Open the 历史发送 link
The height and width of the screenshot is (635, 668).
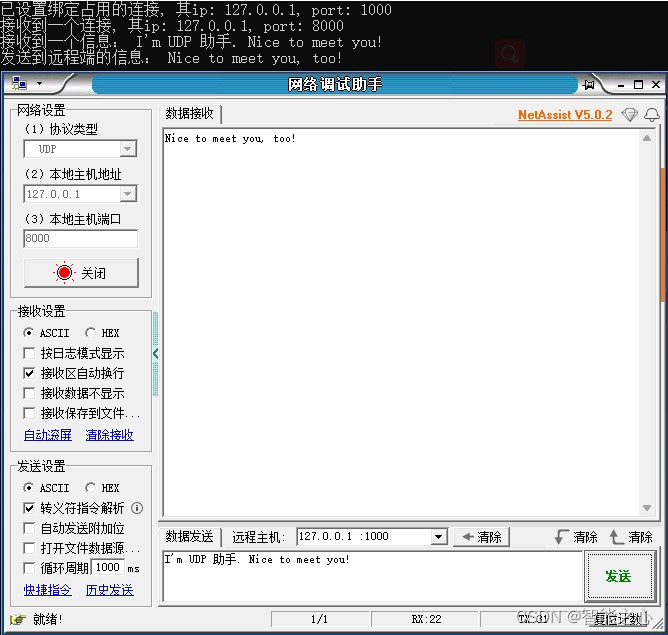click(109, 590)
